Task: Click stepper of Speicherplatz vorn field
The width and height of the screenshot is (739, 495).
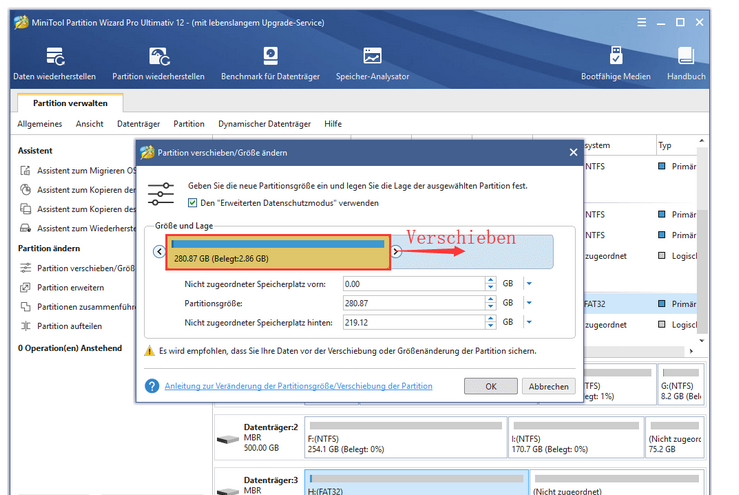Action: coord(491,283)
